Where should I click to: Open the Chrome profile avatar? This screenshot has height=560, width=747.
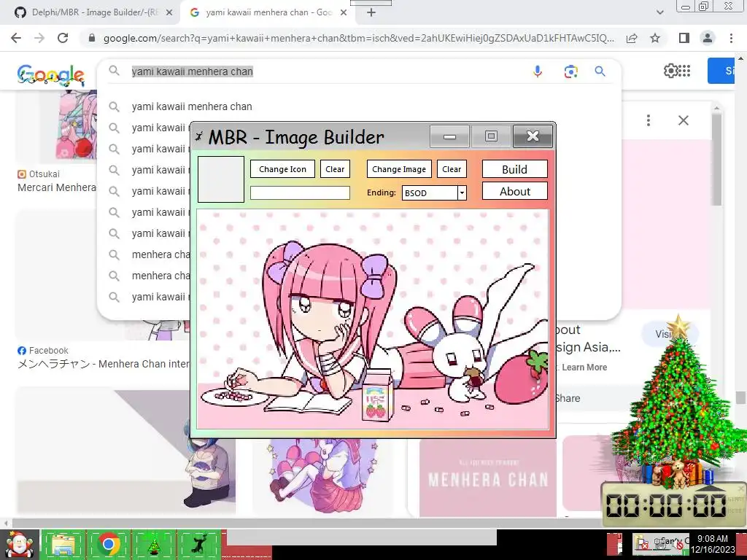point(708,38)
